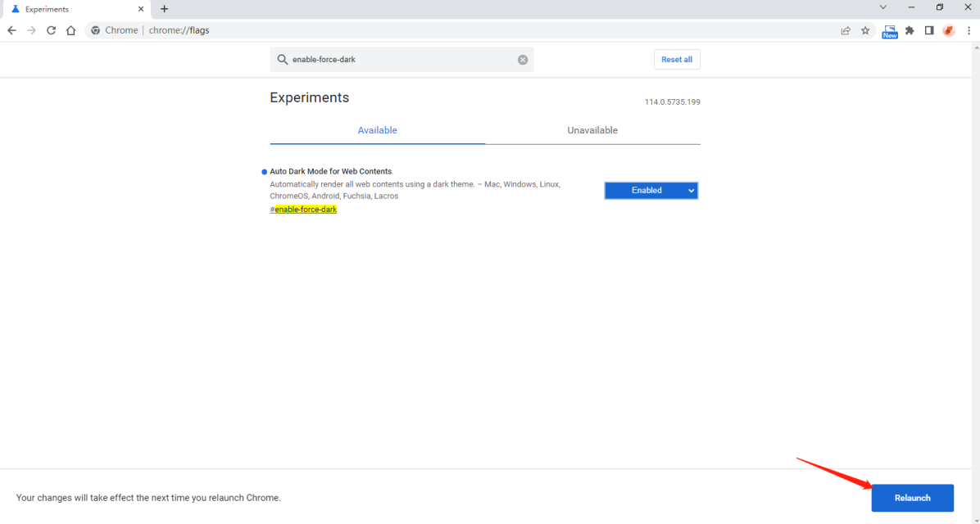The width and height of the screenshot is (980, 524).
Task: Select the Available tab
Action: [377, 130]
